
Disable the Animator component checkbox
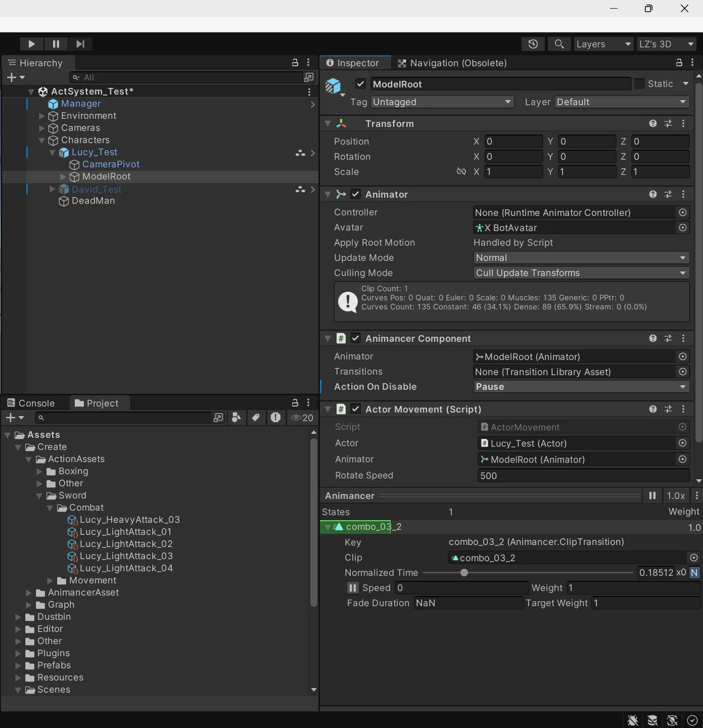(x=356, y=195)
